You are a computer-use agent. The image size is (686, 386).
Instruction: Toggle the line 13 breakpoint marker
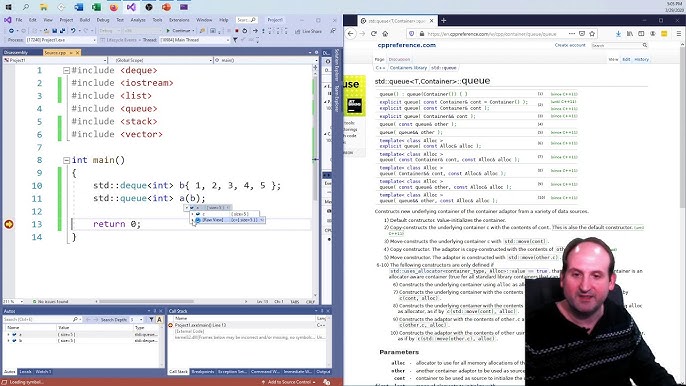click(8, 224)
